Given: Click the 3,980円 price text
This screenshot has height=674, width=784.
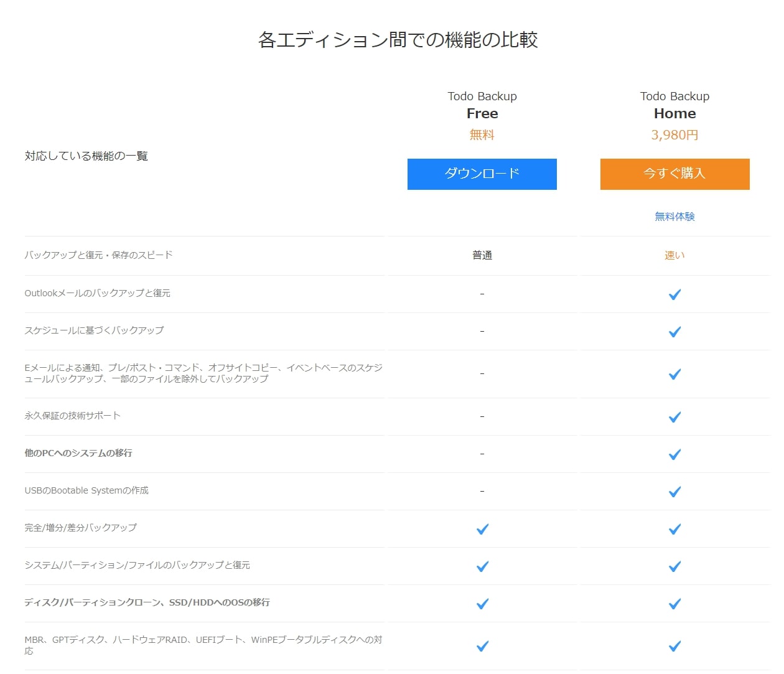Looking at the screenshot, I should click(x=674, y=135).
